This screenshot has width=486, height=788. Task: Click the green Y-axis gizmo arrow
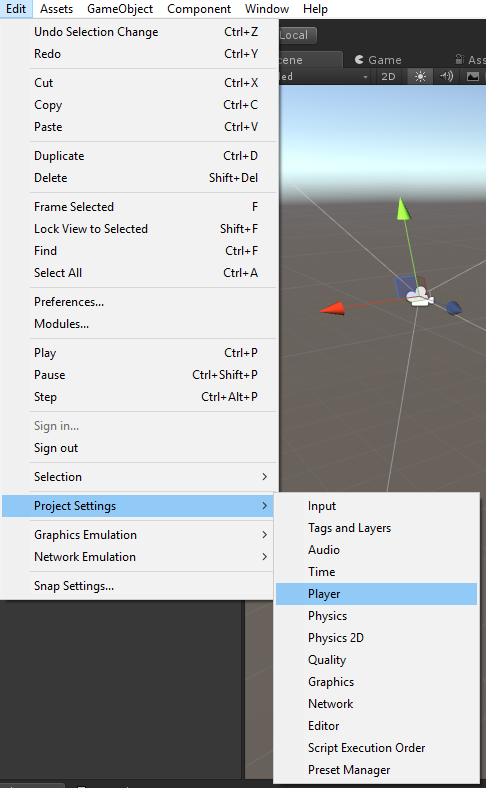click(403, 210)
